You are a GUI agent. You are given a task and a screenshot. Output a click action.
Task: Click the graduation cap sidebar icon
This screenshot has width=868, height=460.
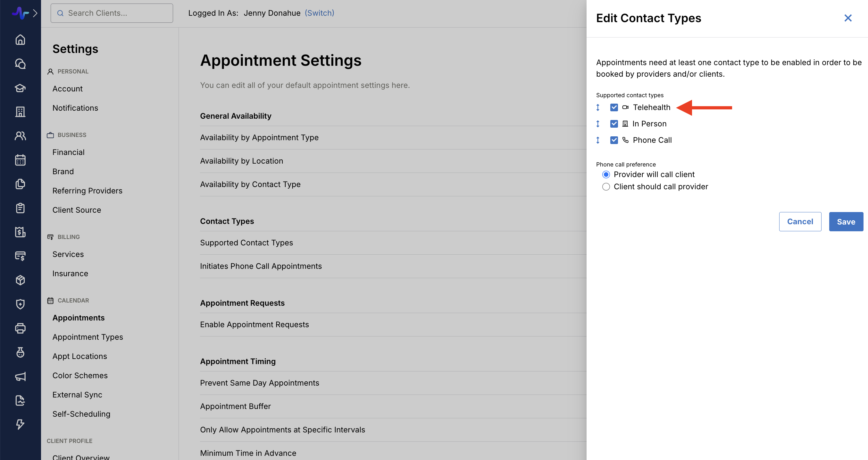point(20,88)
